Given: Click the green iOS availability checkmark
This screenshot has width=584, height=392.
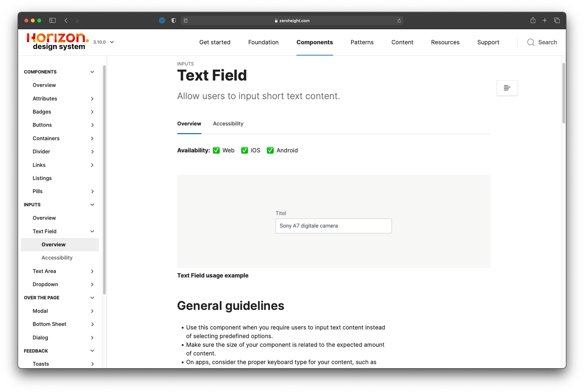Looking at the screenshot, I should [x=245, y=150].
